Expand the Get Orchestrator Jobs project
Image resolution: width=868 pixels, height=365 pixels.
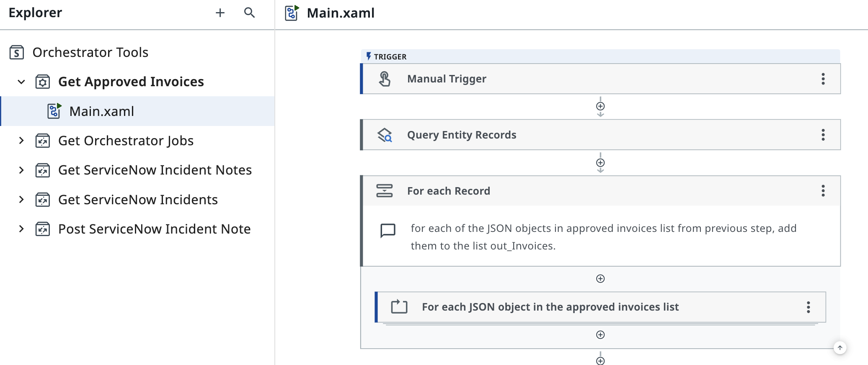click(x=21, y=141)
